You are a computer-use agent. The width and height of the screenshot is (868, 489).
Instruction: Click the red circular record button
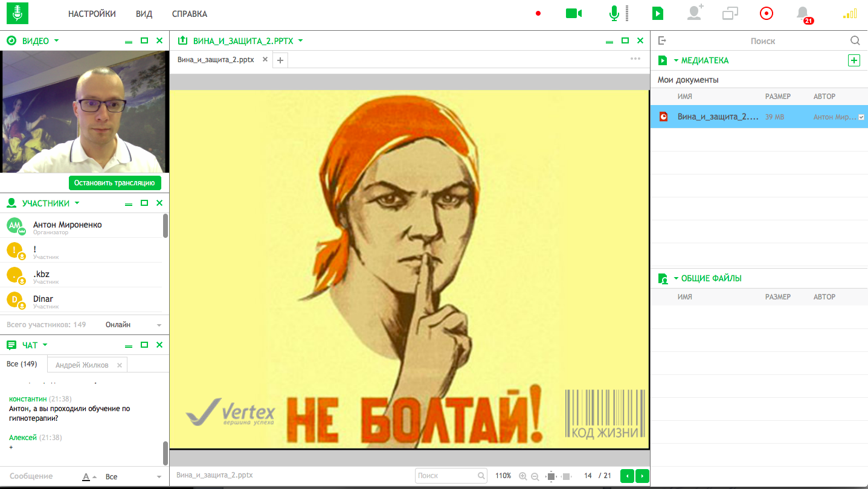(x=767, y=13)
